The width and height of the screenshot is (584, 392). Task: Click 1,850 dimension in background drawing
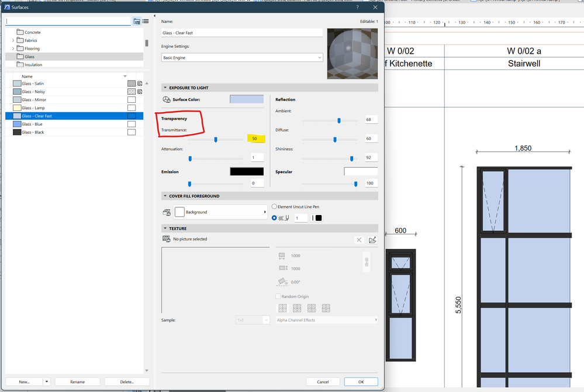tap(523, 148)
